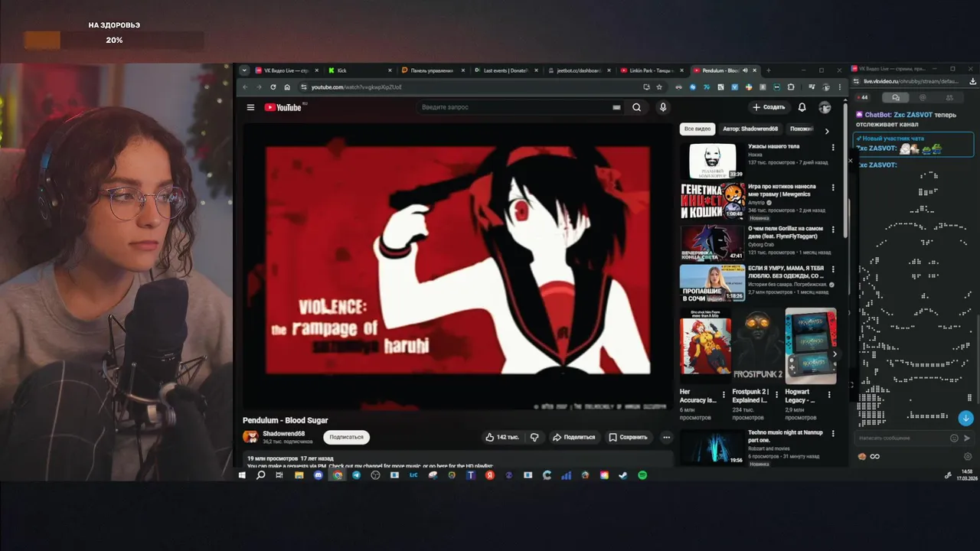
Task: Open Chrome three-dot menu
Action: coord(838,87)
